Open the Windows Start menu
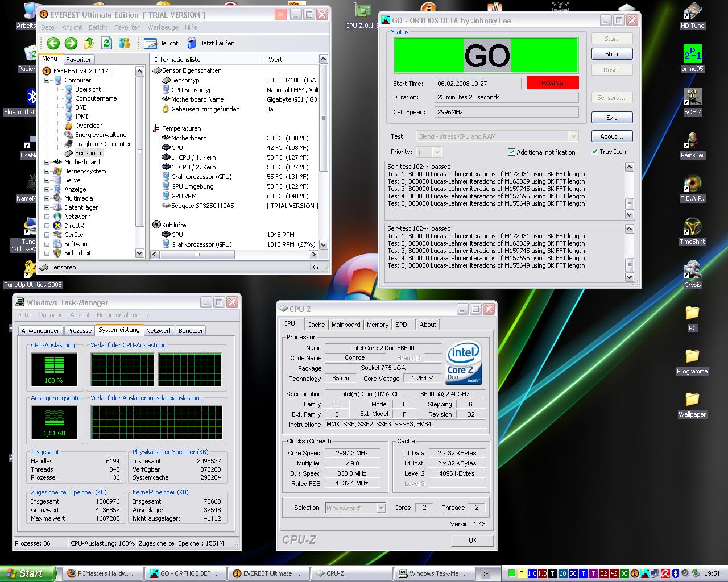728x582 pixels. (27, 573)
